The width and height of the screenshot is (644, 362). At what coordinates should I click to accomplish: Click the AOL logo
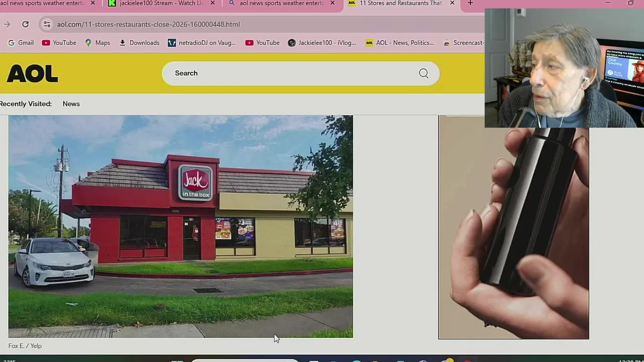(32, 74)
